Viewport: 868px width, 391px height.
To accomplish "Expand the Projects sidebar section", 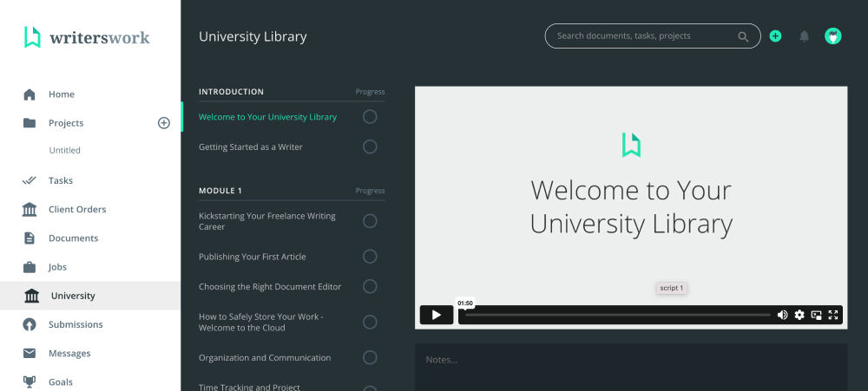I will click(66, 123).
